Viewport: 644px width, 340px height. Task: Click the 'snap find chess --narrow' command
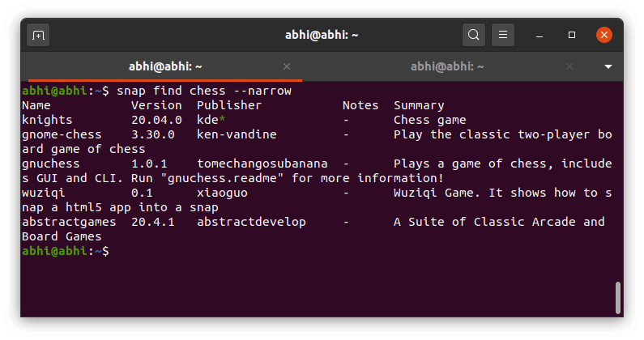point(204,91)
